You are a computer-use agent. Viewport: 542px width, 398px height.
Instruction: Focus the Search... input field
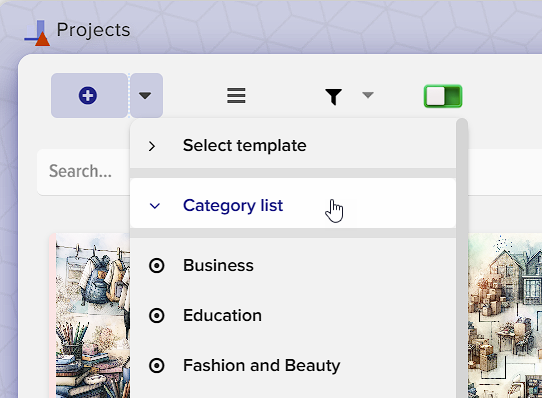tap(84, 172)
